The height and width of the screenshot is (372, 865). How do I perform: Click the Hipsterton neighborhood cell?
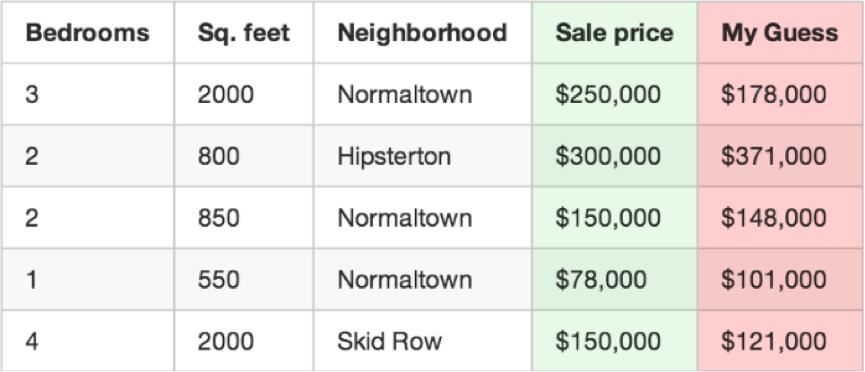tap(423, 156)
